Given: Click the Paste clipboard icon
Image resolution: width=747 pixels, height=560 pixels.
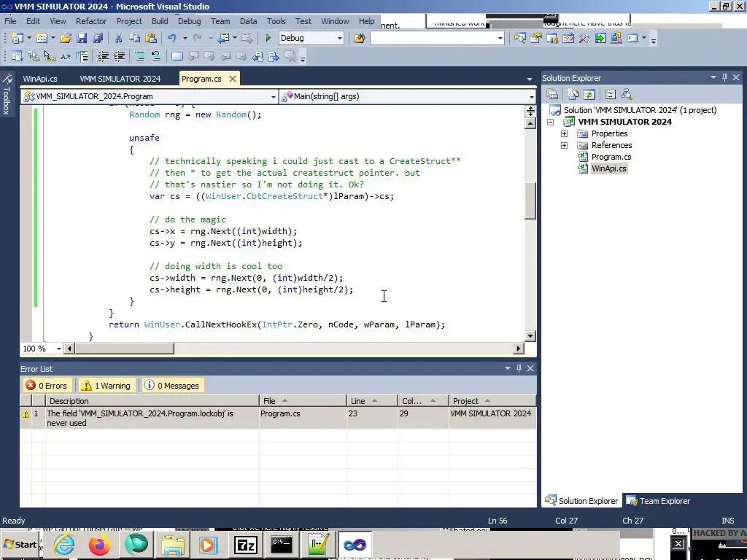Looking at the screenshot, I should pyautogui.click(x=151, y=38).
